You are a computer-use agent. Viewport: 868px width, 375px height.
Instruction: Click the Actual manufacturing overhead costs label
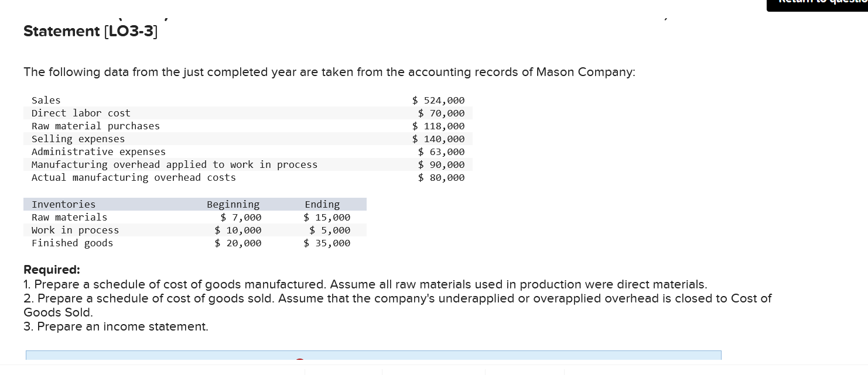(134, 177)
